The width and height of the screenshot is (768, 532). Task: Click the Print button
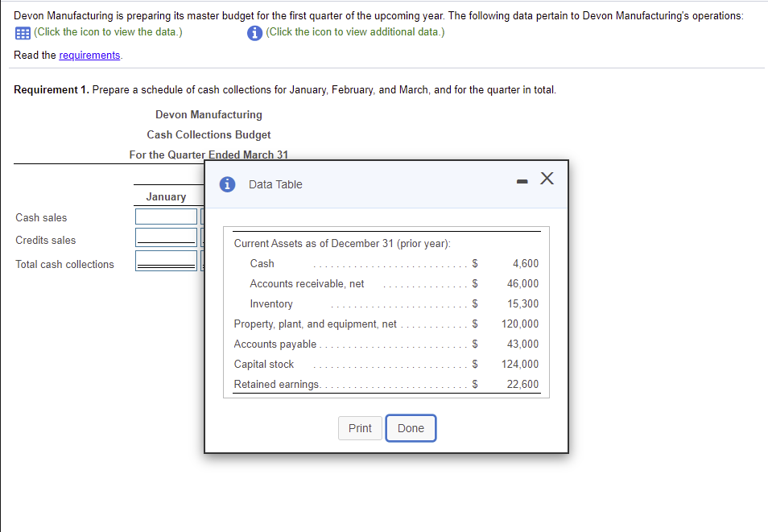coord(360,428)
